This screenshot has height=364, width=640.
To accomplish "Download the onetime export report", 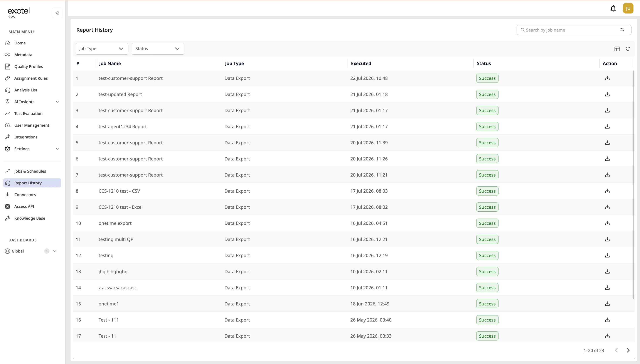I will (607, 223).
